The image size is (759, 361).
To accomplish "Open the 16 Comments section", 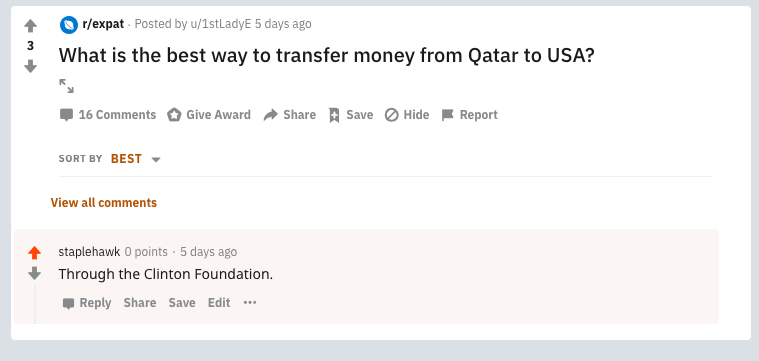I will tap(107, 115).
